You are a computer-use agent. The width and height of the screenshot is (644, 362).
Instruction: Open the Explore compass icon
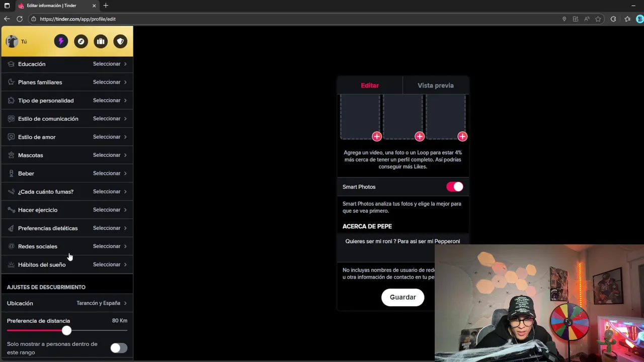click(81, 41)
